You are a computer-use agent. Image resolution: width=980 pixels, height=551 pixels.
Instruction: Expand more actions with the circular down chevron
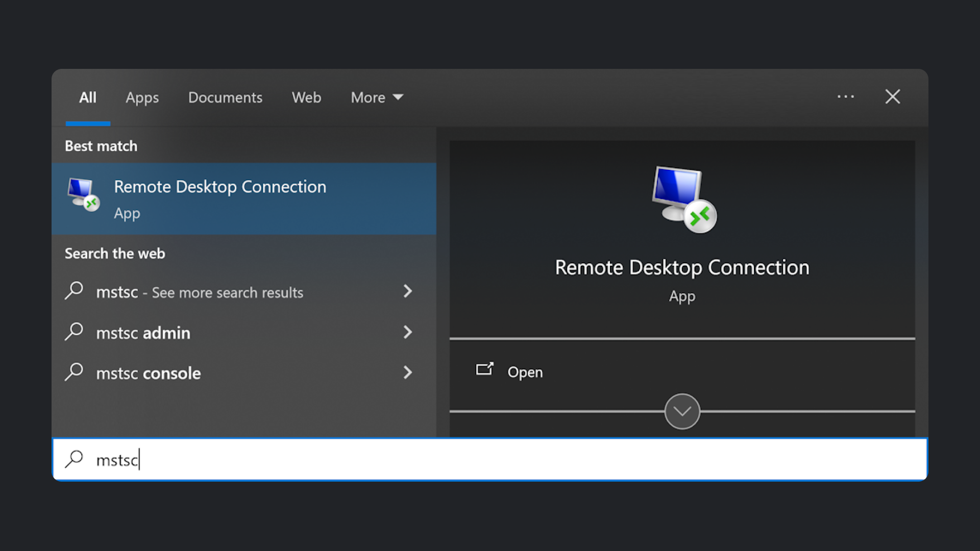(x=682, y=411)
